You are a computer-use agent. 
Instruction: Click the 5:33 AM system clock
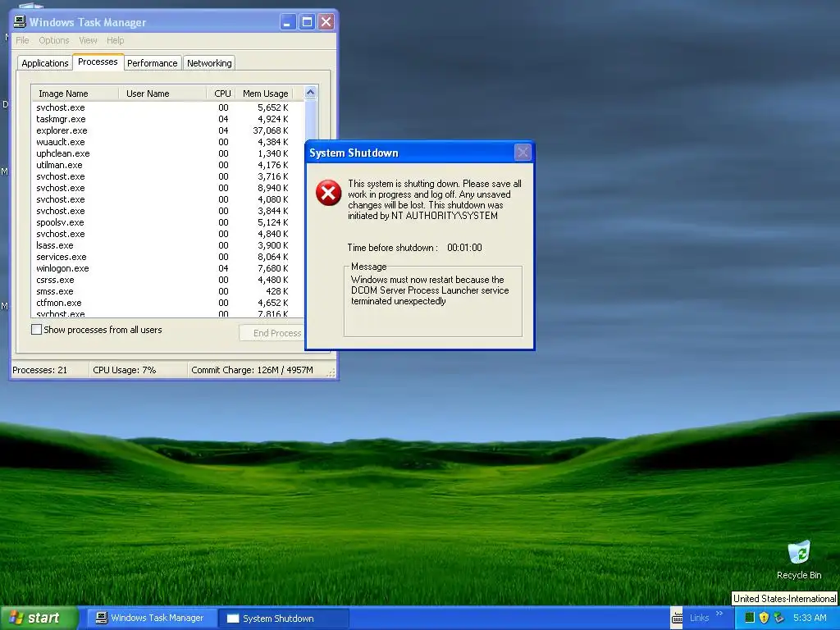point(810,618)
